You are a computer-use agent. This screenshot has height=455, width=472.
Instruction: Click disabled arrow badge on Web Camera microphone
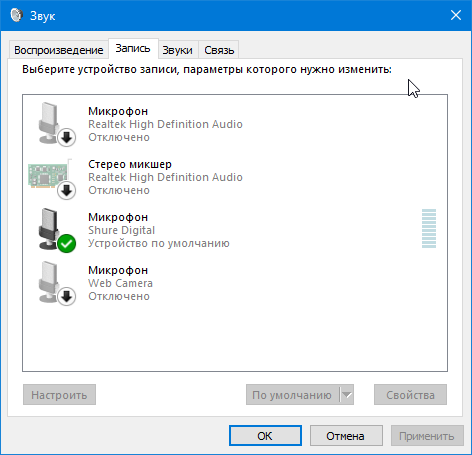coord(67,297)
